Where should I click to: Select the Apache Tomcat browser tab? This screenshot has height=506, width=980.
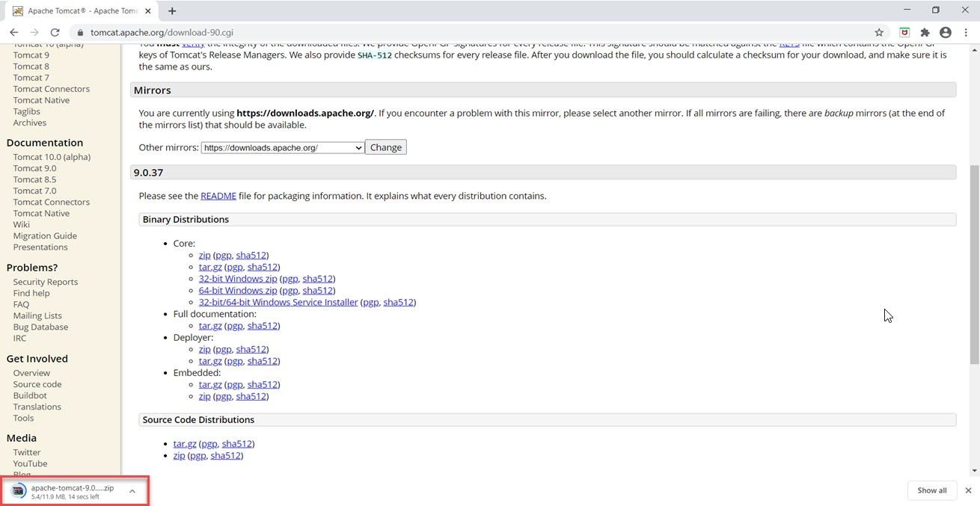coord(82,11)
